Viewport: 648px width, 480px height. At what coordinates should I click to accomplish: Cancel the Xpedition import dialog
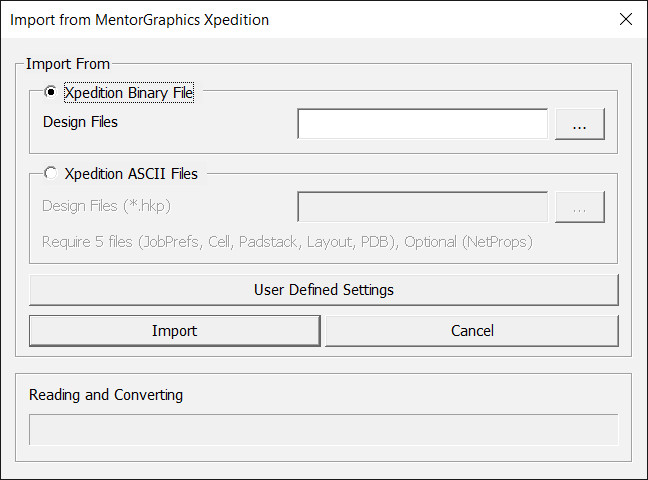[471, 331]
